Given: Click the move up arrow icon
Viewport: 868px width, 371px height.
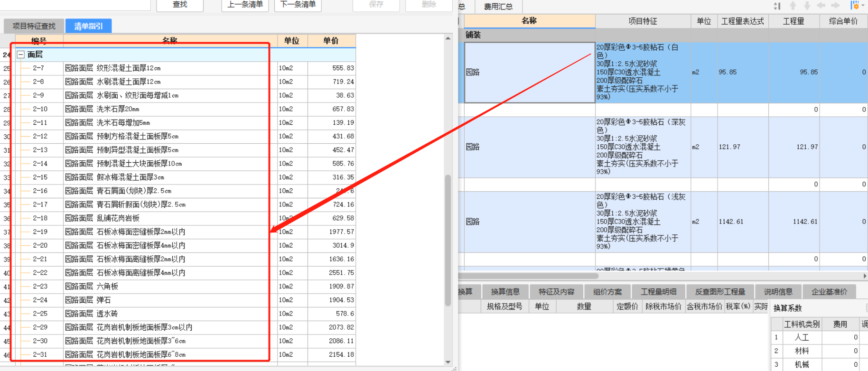Looking at the screenshot, I should tap(793, 6).
